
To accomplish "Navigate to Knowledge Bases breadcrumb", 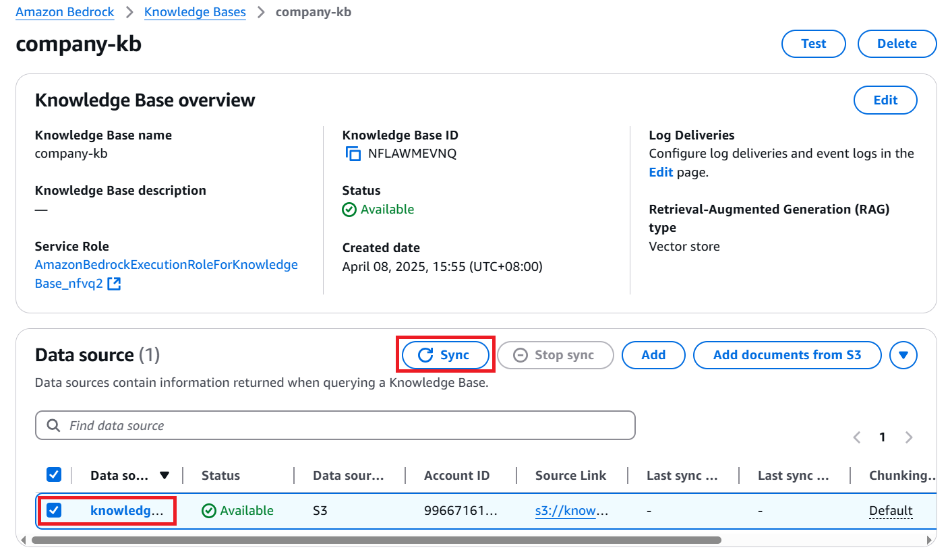I will (195, 12).
